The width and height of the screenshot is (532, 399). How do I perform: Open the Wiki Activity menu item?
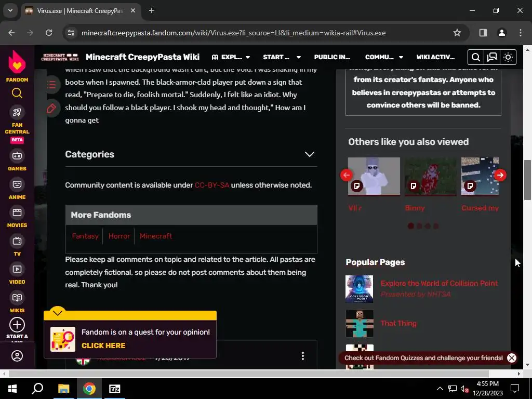tap(435, 57)
